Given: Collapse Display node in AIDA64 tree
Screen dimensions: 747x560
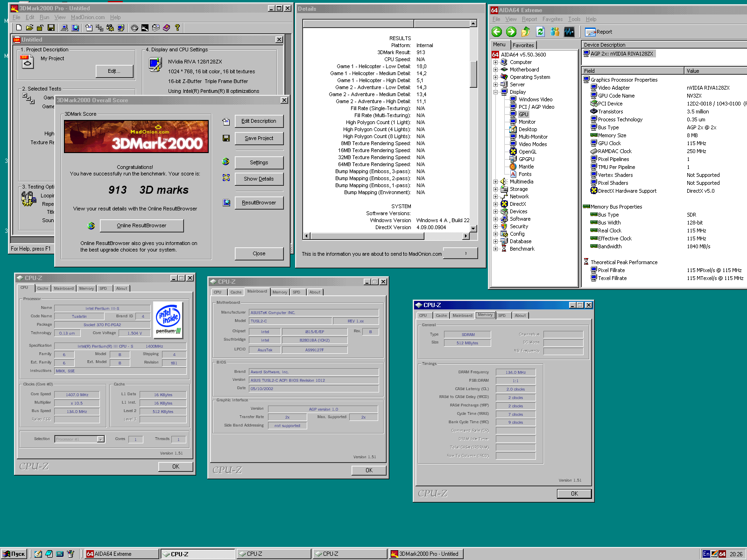Looking at the screenshot, I should tap(495, 92).
